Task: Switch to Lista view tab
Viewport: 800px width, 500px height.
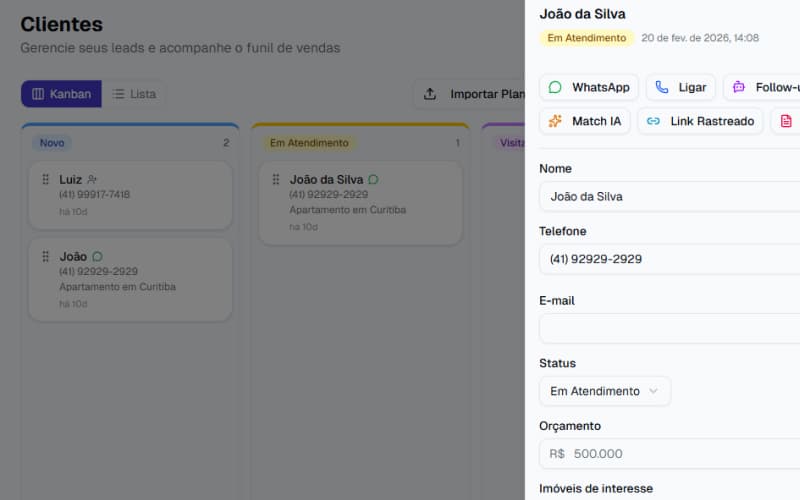Action: point(134,94)
